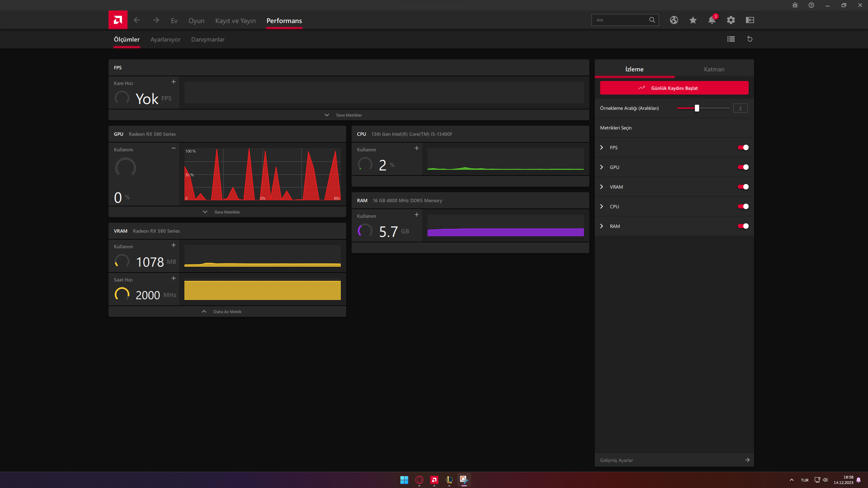
Task: Open clock and date 18:58
Action: 844,480
